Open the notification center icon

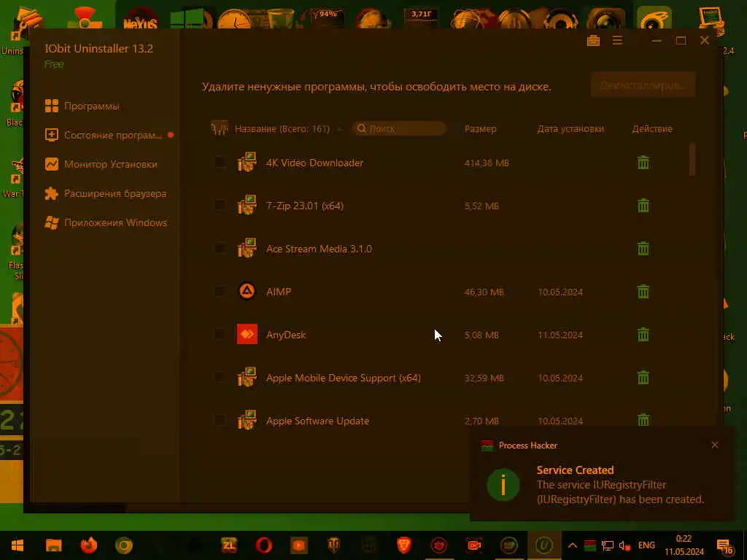click(724, 545)
